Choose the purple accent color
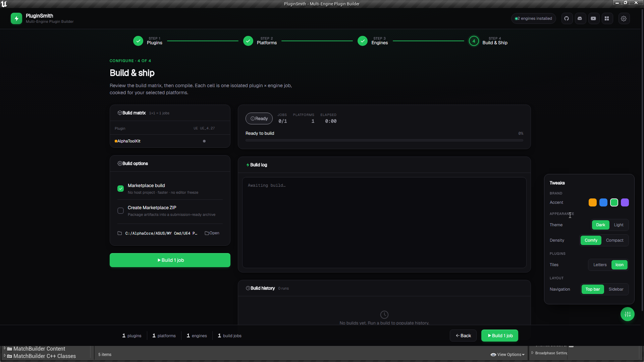Viewport: 644px width, 362px height. click(625, 202)
